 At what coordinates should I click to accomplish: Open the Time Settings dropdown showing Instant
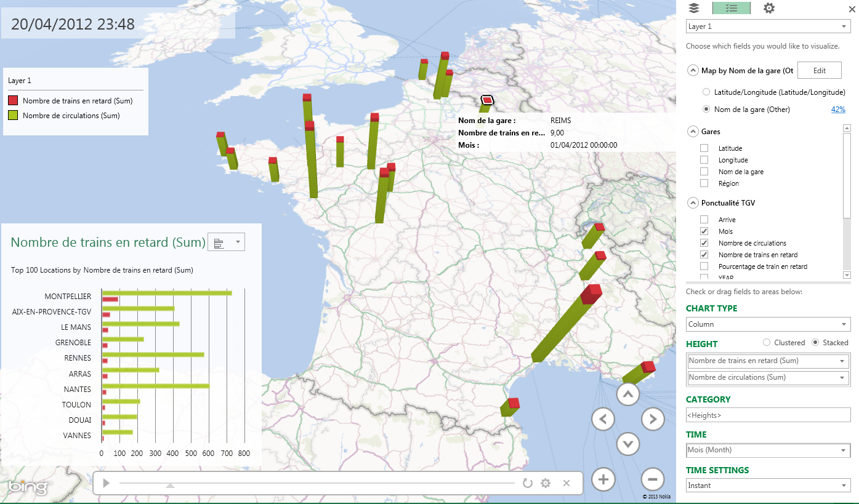click(768, 485)
